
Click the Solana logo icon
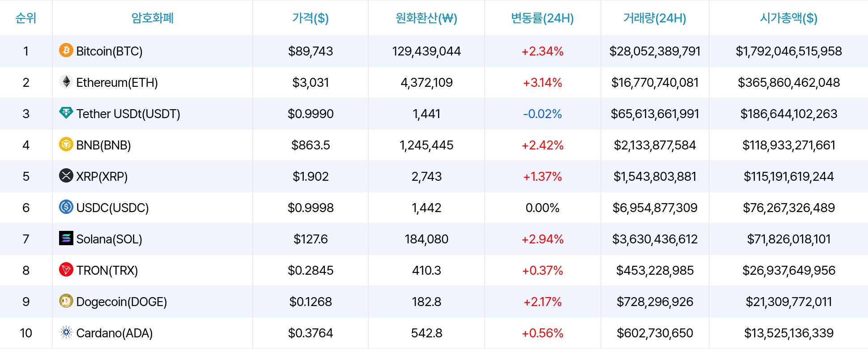[x=66, y=238]
